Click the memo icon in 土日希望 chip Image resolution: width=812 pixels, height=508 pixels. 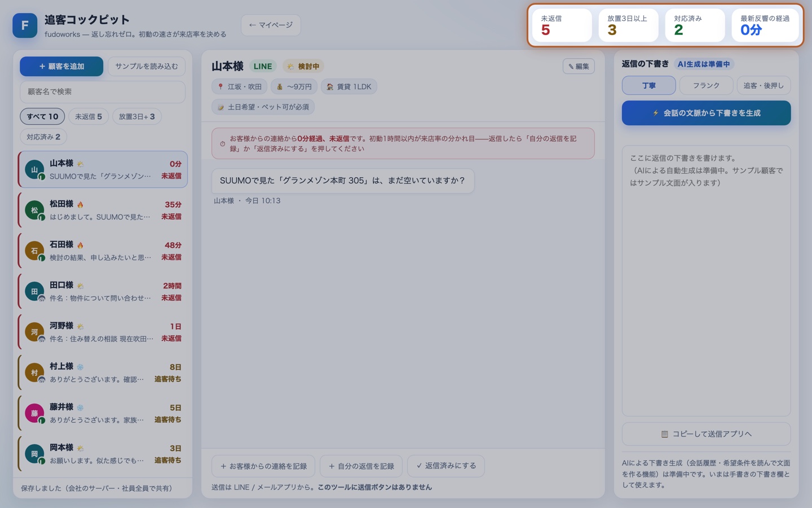coord(220,107)
